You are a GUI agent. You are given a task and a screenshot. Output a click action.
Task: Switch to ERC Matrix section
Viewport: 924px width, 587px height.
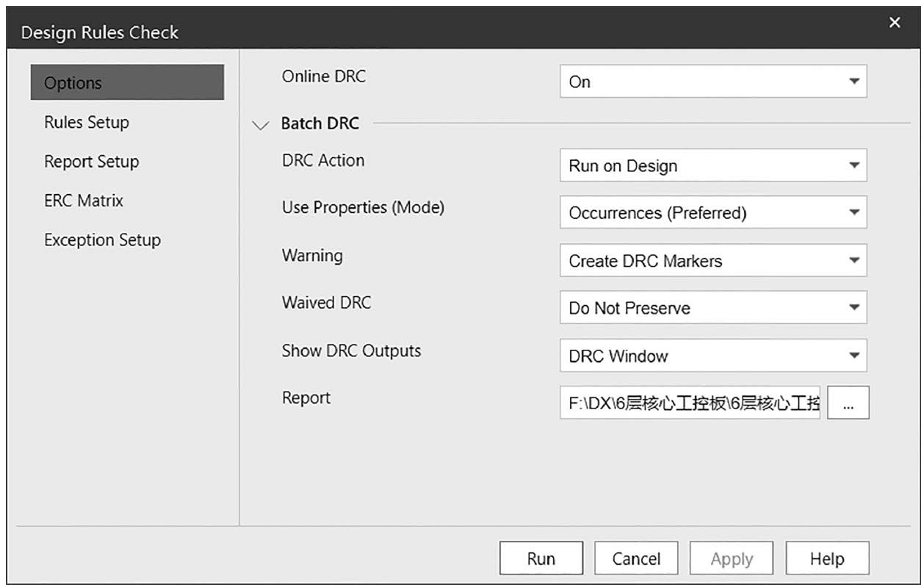83,201
